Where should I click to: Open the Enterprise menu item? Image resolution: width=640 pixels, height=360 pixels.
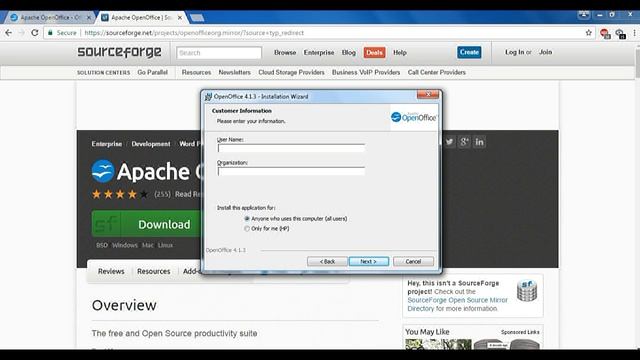coord(319,52)
